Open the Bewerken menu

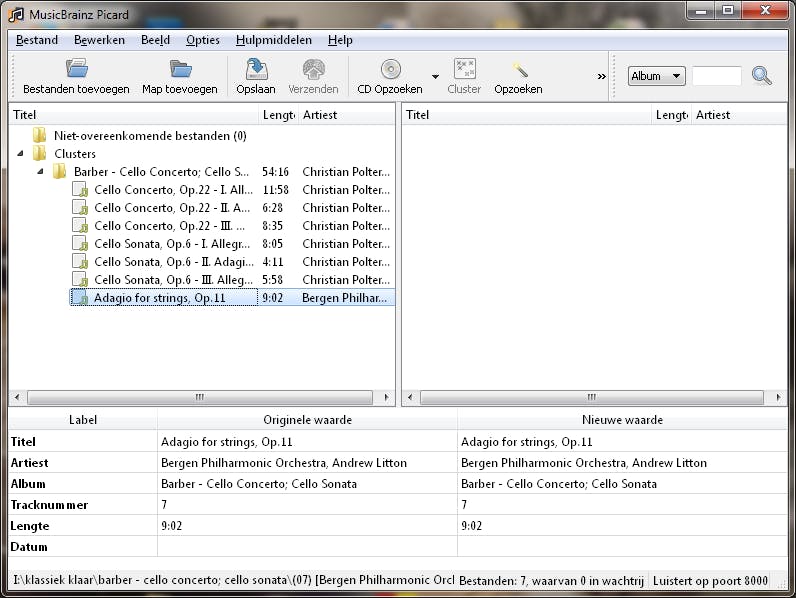click(99, 40)
